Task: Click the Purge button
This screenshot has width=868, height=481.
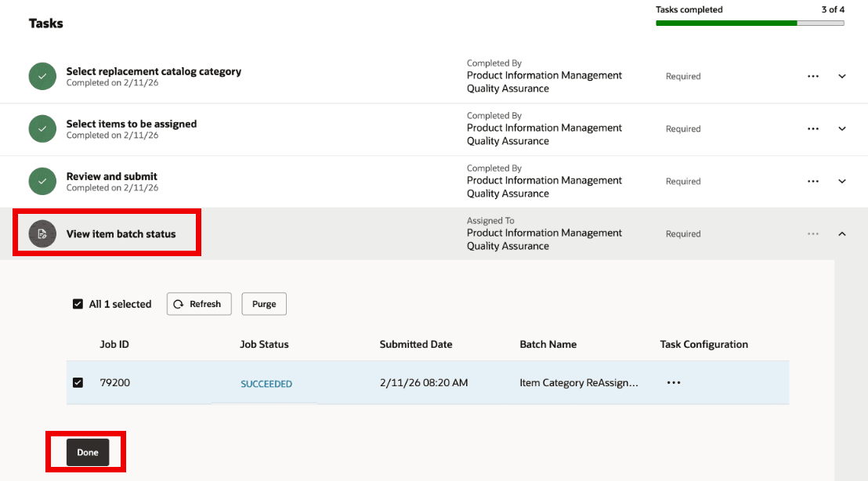Action: (263, 304)
